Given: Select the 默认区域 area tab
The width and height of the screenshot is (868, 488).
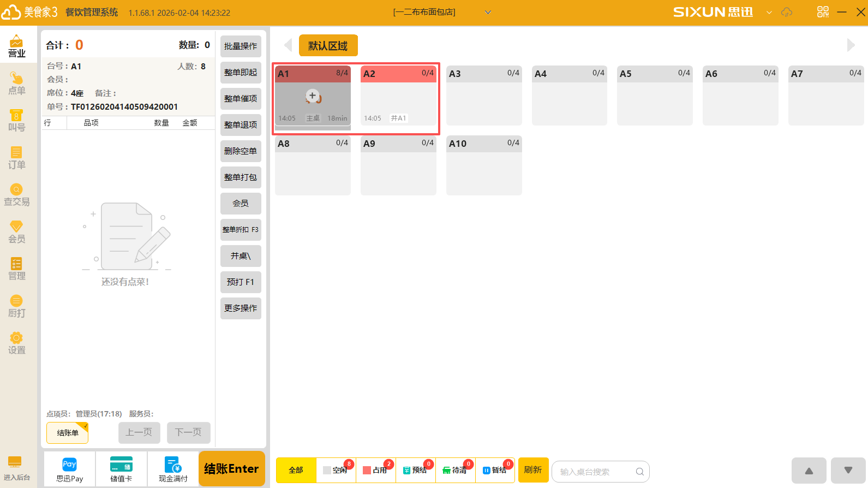Looking at the screenshot, I should [x=328, y=46].
